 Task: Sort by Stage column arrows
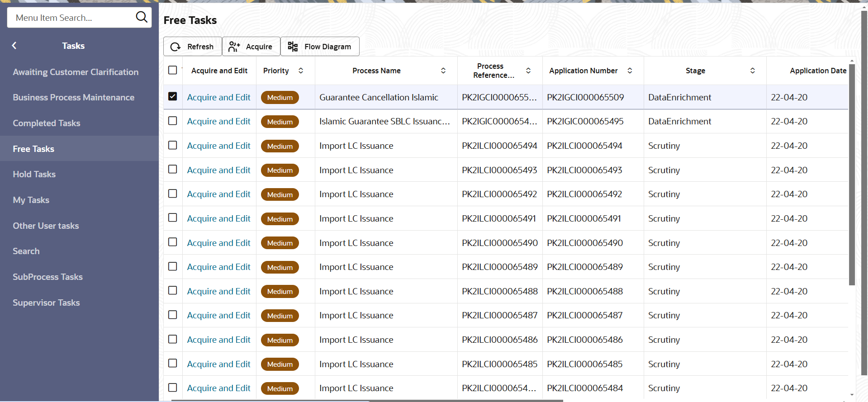(753, 71)
